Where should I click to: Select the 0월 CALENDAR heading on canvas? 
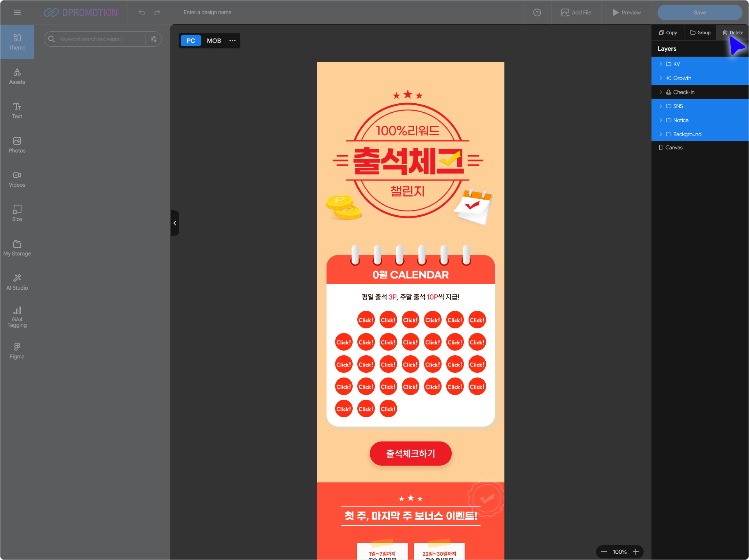(x=411, y=275)
